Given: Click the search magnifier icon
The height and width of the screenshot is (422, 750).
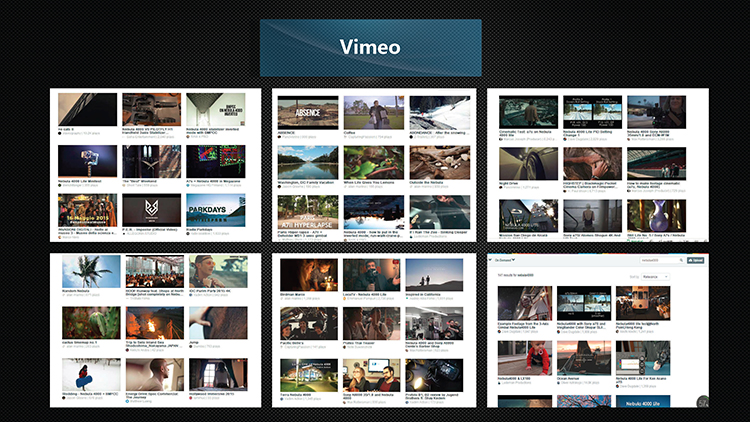Looking at the screenshot, I should (x=681, y=260).
